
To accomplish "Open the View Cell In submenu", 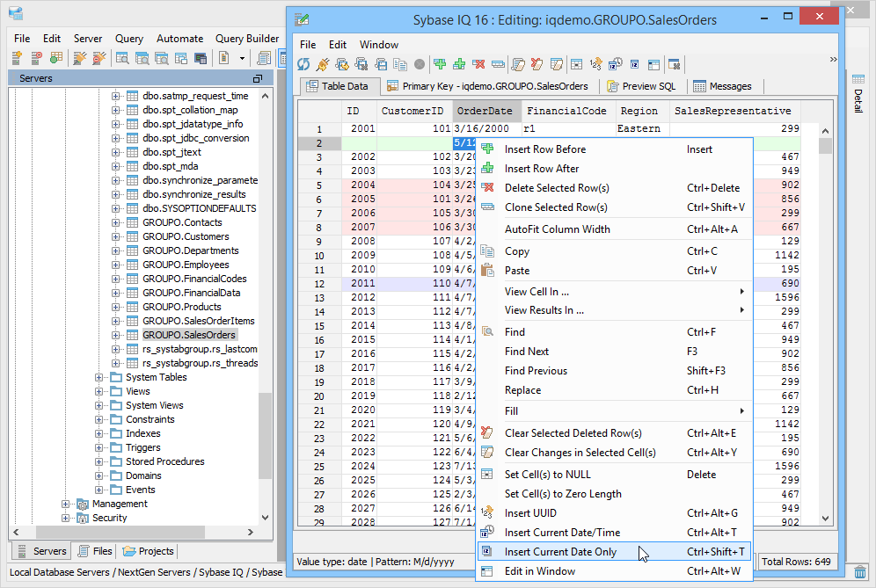I will (614, 292).
